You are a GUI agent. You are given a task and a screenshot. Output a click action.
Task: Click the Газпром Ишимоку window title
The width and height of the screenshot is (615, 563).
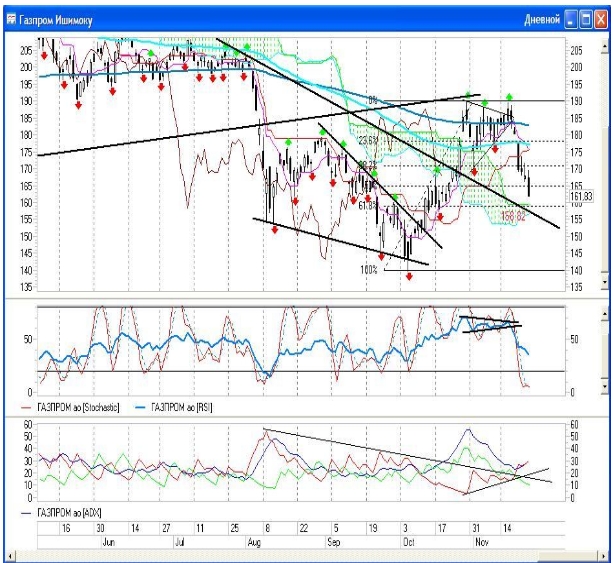pyautogui.click(x=56, y=20)
